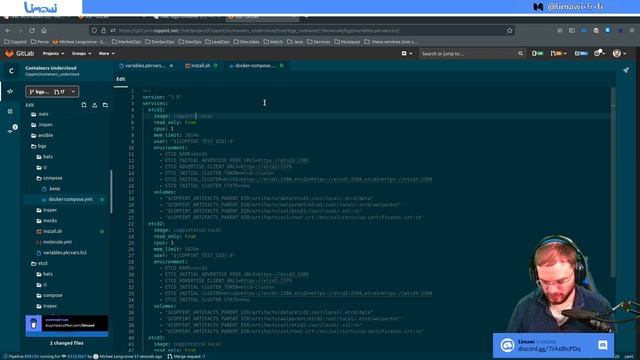
Task: Open the Projects menu
Action: pos(53,53)
